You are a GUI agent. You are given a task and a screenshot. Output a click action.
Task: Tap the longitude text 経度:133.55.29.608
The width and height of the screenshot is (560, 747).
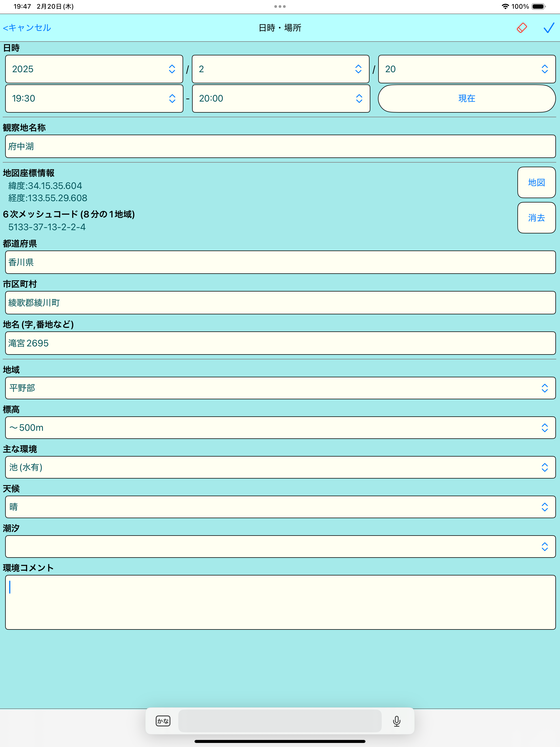(48, 198)
